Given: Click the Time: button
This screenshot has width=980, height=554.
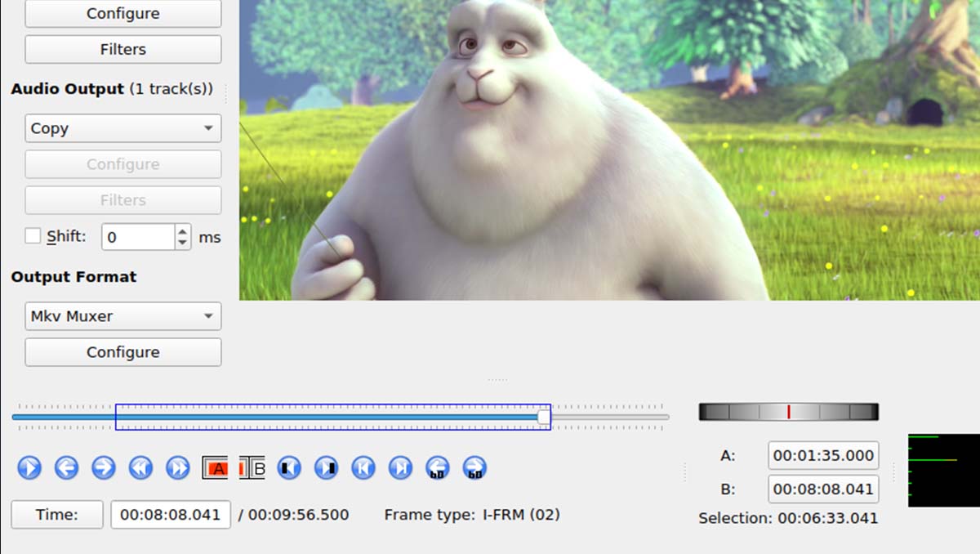Looking at the screenshot, I should (57, 515).
